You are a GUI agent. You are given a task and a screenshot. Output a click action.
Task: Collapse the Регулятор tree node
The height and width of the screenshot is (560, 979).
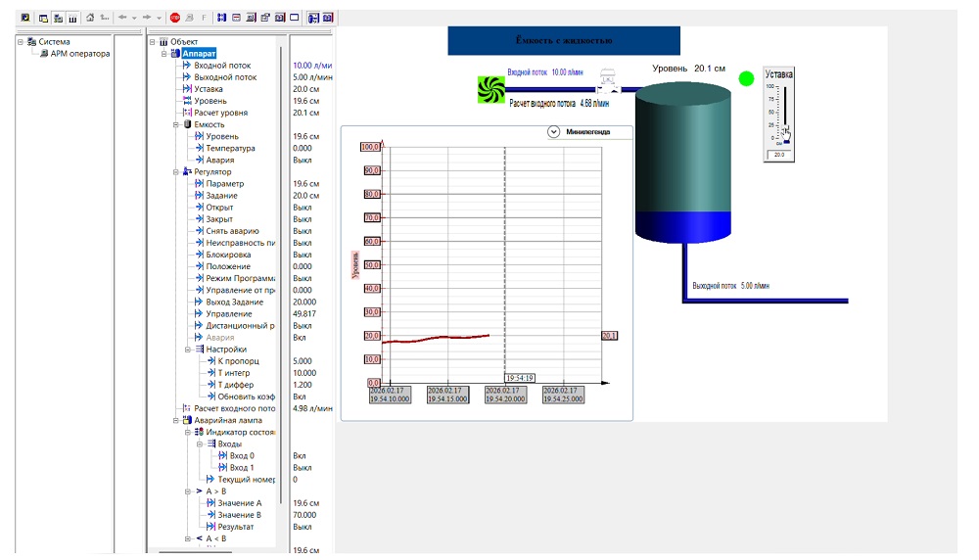(176, 172)
